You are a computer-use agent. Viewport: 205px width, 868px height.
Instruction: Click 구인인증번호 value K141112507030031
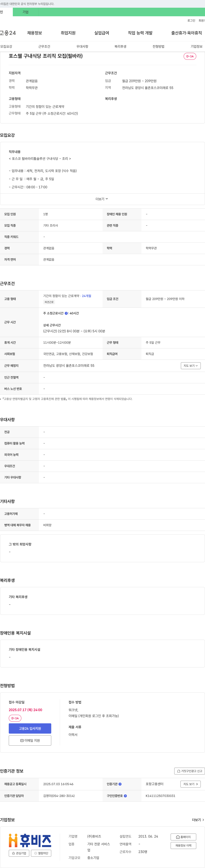(160, 796)
